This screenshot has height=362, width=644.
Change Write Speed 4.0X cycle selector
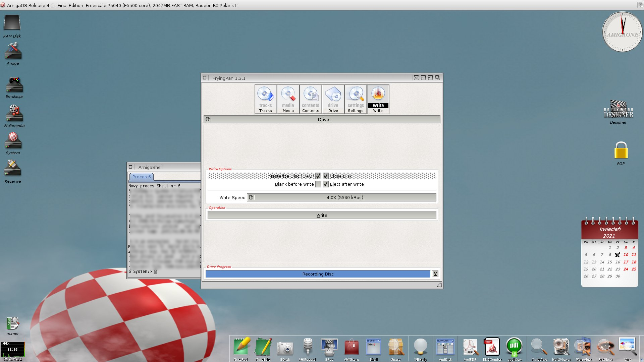[341, 197]
